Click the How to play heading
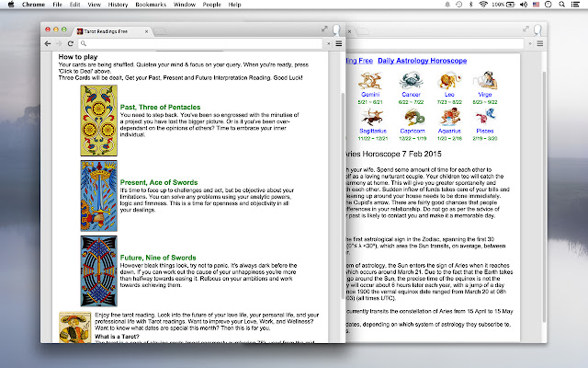Screen dimensions: 588x368 coord(78,57)
